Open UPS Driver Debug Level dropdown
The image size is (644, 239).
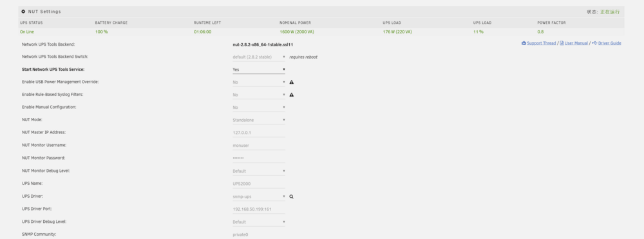click(x=259, y=222)
